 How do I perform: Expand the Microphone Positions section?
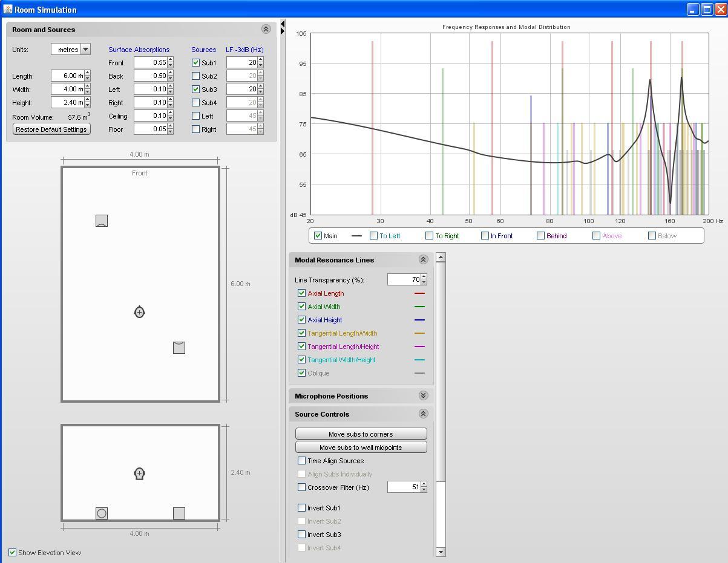pos(423,395)
